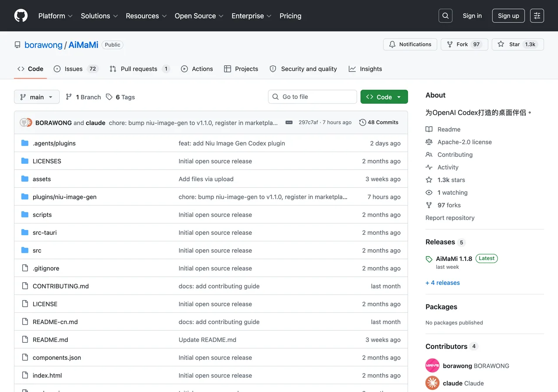Click the release tag icon beside AiMaMi 1.1.8
Image resolution: width=558 pixels, height=392 pixels.
point(429,259)
